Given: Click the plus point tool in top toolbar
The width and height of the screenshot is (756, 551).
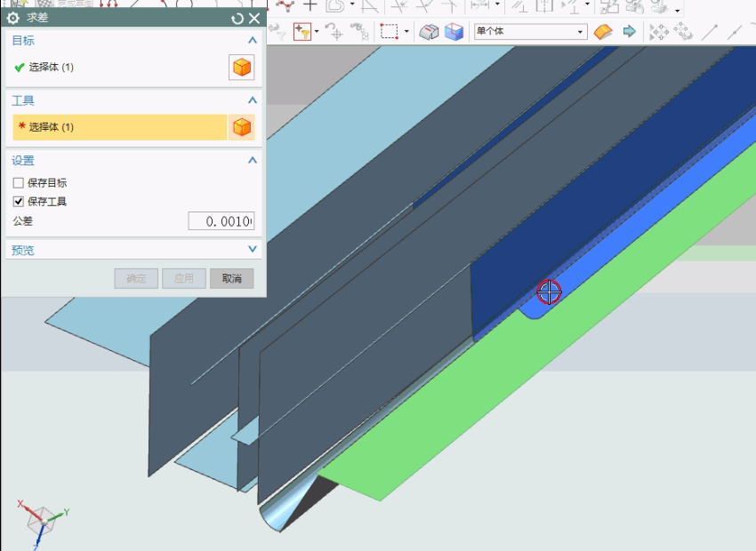Looking at the screenshot, I should 310,5.
